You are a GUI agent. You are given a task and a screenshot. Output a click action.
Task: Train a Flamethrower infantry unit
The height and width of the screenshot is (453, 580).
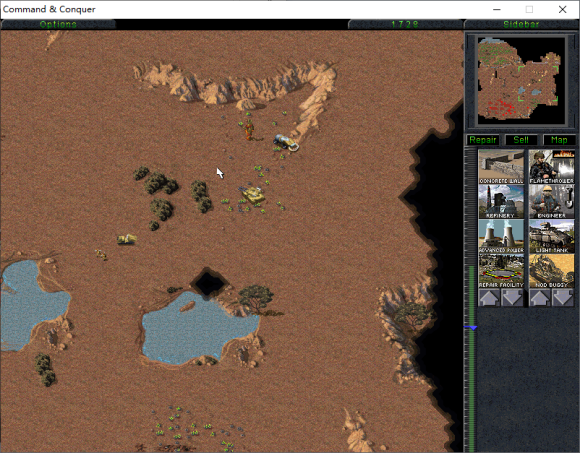pos(552,166)
